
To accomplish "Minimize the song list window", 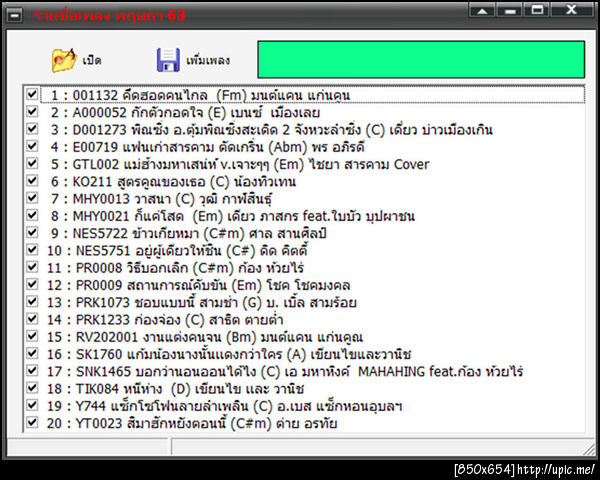I will tap(510, 10).
